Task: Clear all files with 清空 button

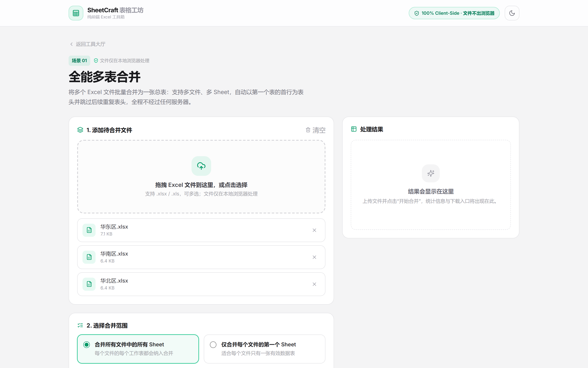Action: pyautogui.click(x=315, y=130)
